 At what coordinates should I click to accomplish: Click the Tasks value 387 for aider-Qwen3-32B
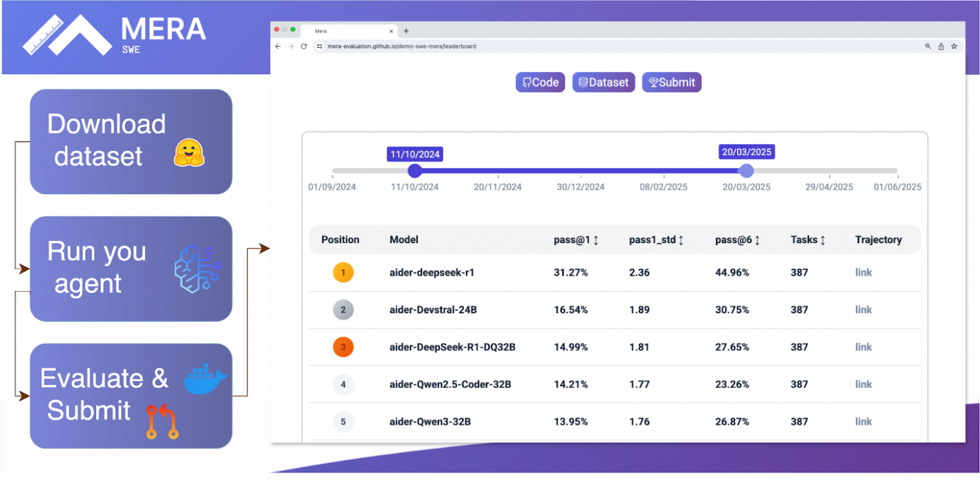coord(799,422)
